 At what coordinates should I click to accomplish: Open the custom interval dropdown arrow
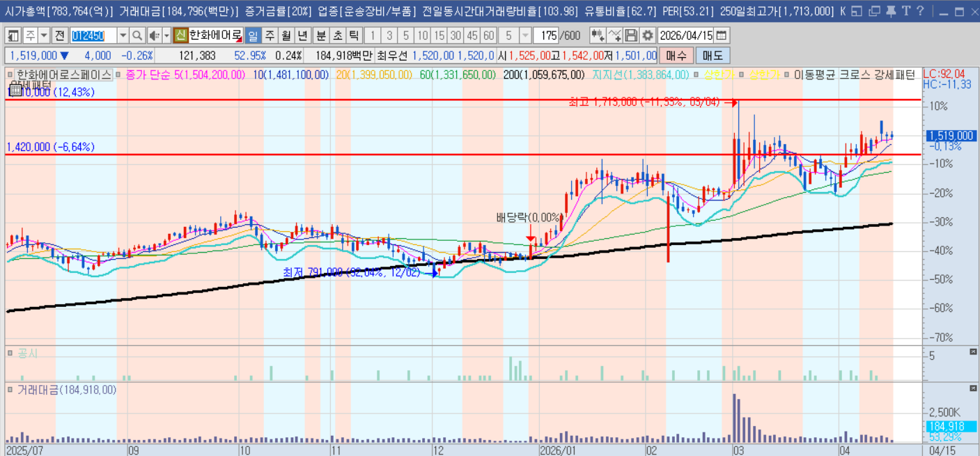coord(525,36)
